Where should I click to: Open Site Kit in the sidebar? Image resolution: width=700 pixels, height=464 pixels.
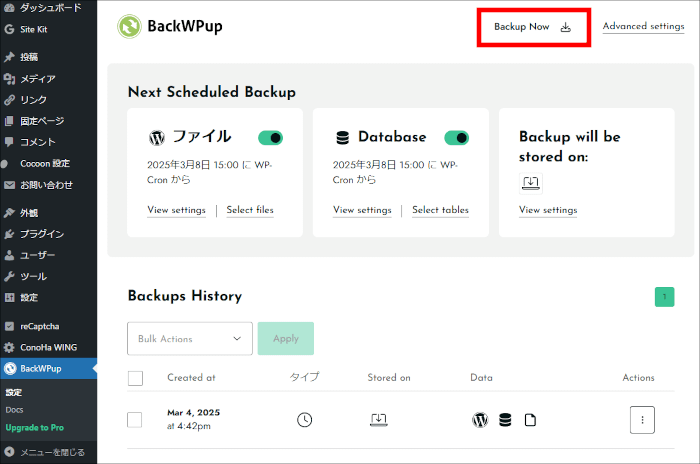click(x=48, y=29)
